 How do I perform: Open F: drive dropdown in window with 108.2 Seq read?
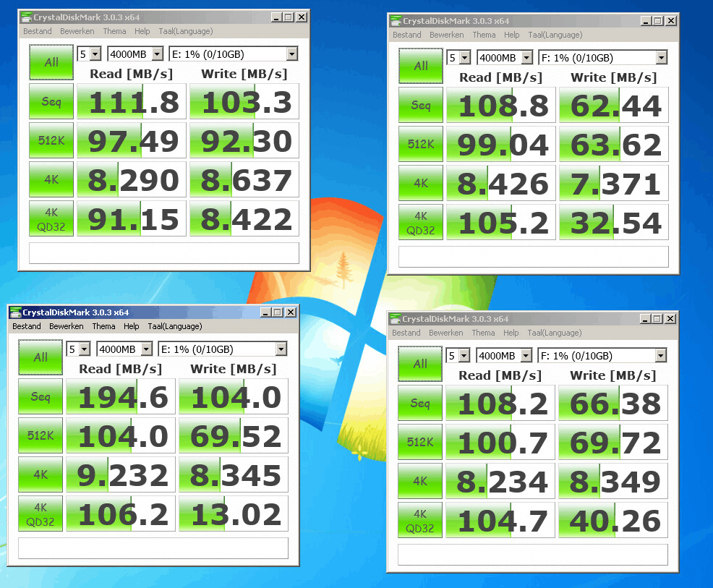[602, 356]
